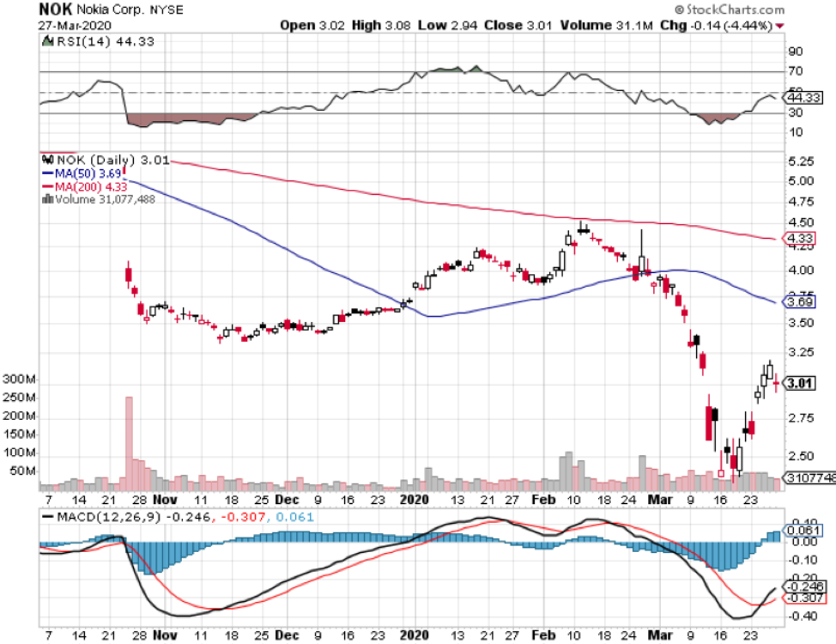The height and width of the screenshot is (644, 836).
Task: Click the RSI(14) mountain icon
Action: coord(48,41)
